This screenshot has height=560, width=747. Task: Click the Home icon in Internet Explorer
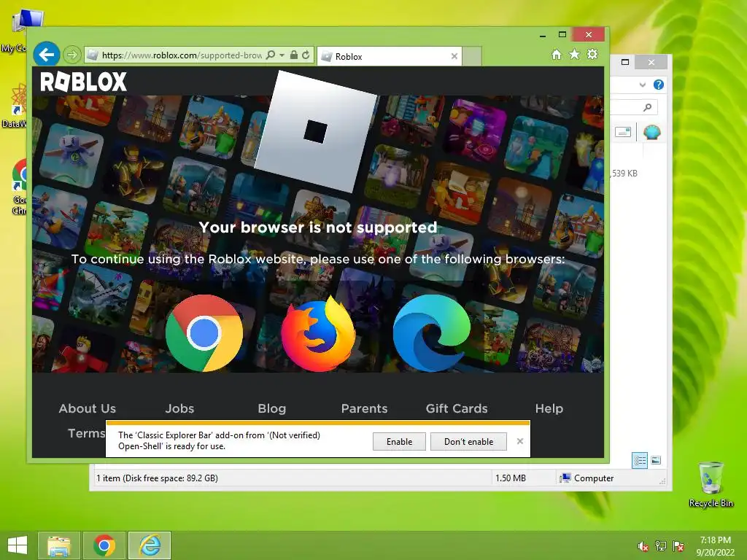557,55
